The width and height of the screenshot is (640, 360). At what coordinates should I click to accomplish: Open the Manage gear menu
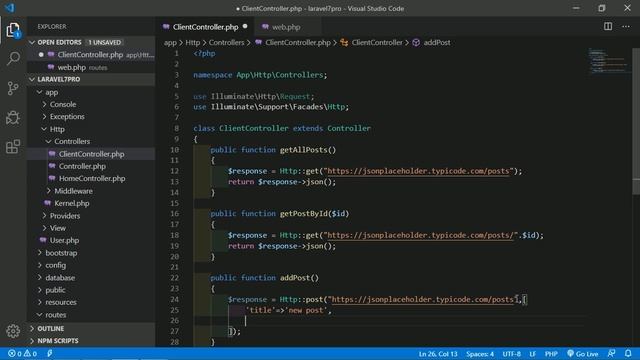point(13,331)
